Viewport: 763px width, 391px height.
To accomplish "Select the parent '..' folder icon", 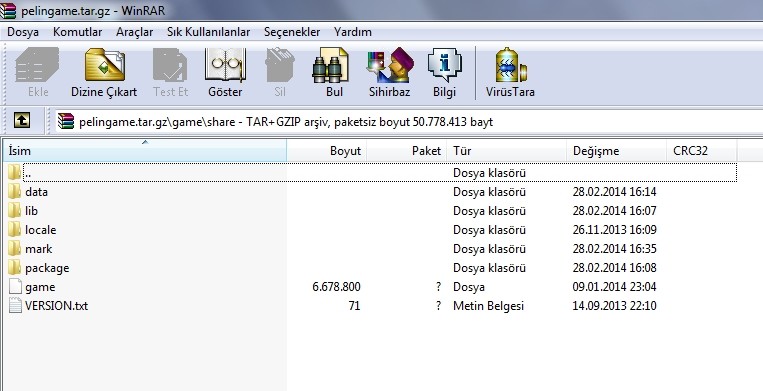I will pos(15,173).
